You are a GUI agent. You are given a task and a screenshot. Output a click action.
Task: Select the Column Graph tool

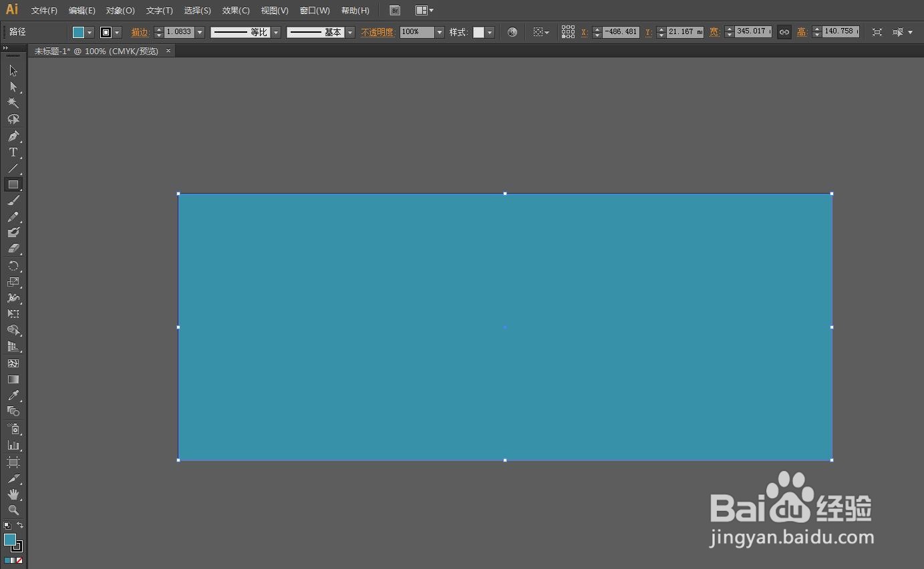point(13,445)
